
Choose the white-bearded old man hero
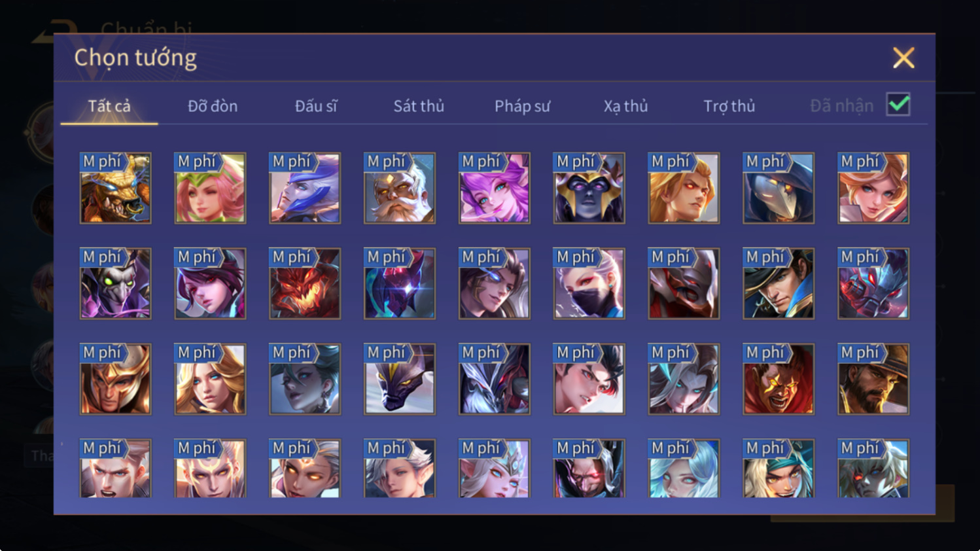[x=399, y=188]
